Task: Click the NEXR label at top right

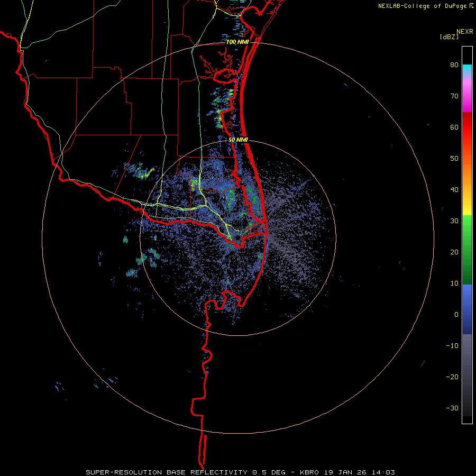Action: (x=465, y=32)
